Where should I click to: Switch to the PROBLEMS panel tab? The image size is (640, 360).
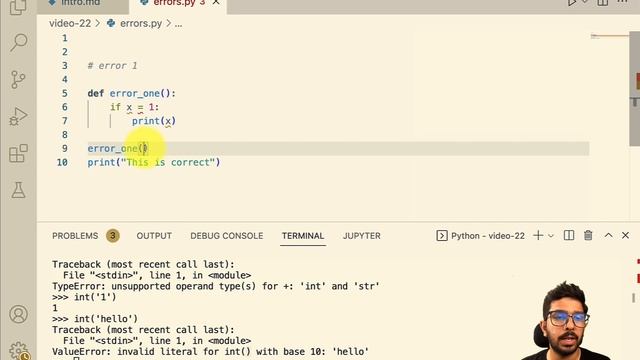pos(75,236)
